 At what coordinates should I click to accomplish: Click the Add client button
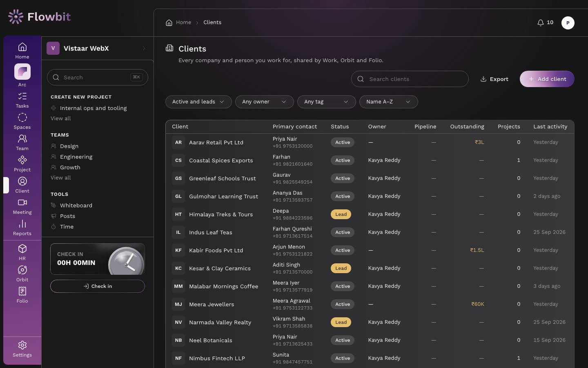click(547, 79)
